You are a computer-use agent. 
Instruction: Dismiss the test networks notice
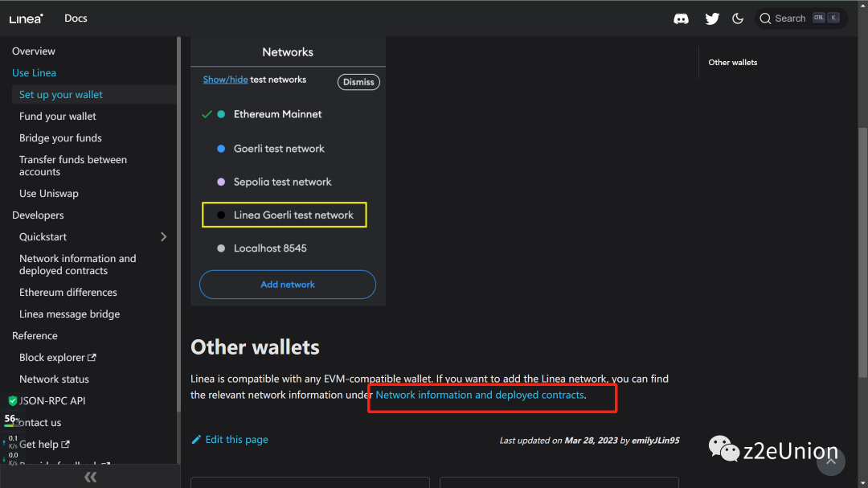[358, 82]
